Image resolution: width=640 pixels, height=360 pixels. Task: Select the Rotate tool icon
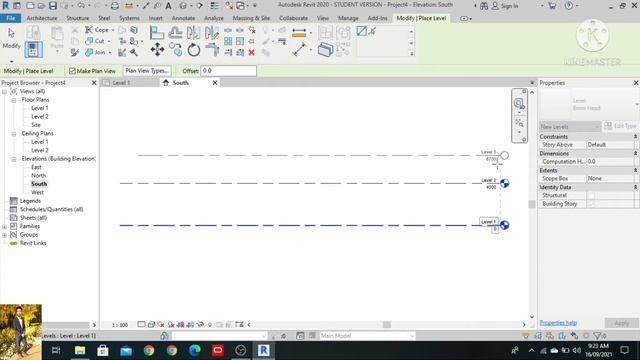click(194, 50)
